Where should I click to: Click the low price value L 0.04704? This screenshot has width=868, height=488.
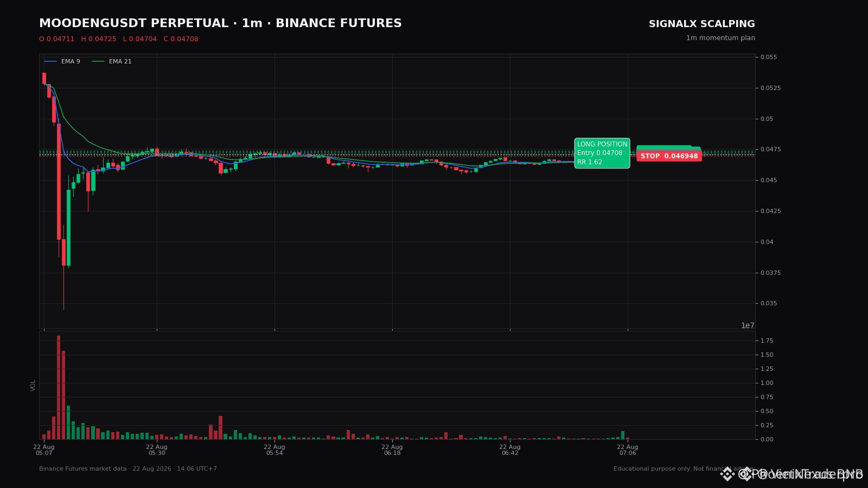click(140, 39)
